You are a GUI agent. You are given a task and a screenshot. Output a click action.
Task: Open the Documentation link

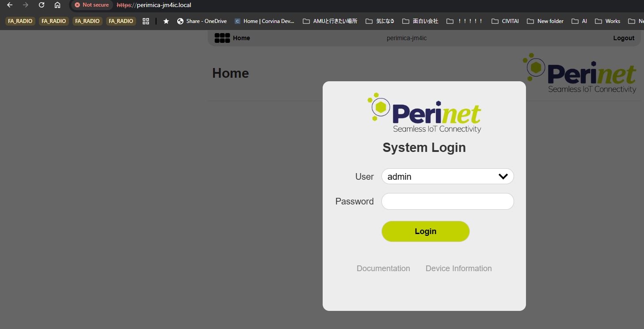(383, 268)
